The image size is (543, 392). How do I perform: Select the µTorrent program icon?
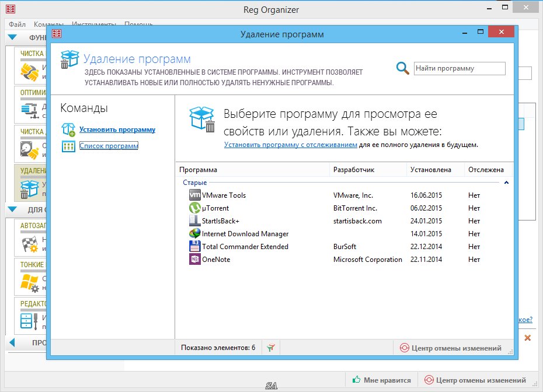click(x=194, y=208)
